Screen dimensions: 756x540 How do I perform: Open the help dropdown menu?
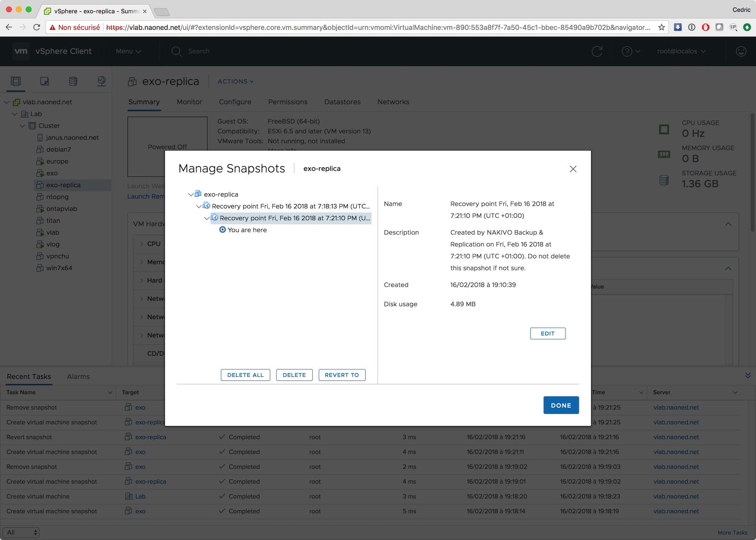[631, 51]
